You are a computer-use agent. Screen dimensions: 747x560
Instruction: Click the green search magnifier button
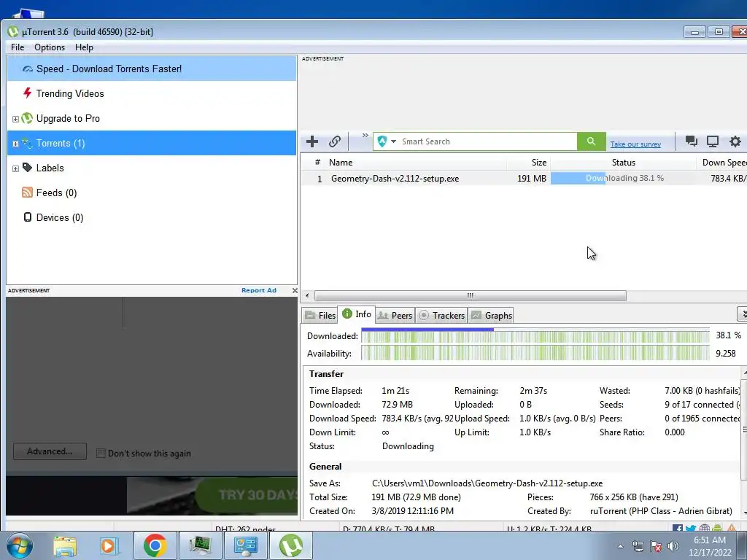(591, 141)
